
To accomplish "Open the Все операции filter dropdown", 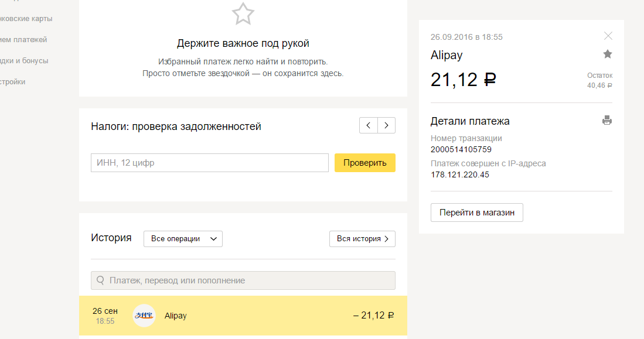I will coord(183,239).
